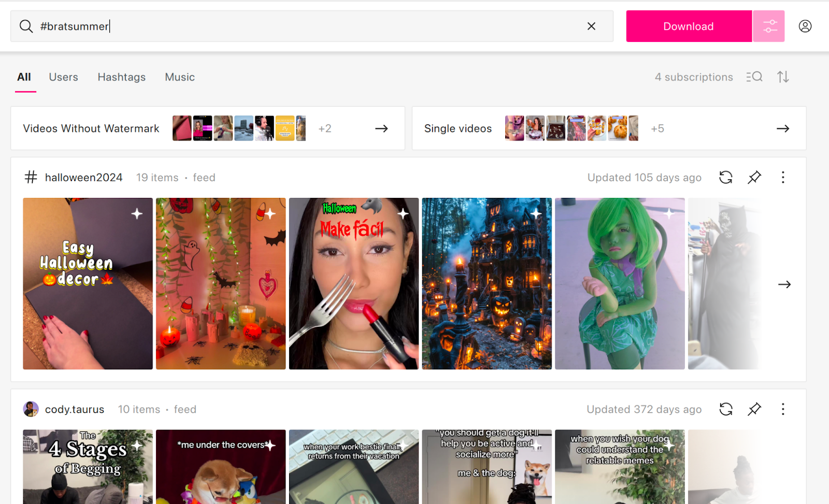Viewport: 829px width, 504px height.
Task: Click the #bratsummer search input field
Action: click(x=311, y=26)
